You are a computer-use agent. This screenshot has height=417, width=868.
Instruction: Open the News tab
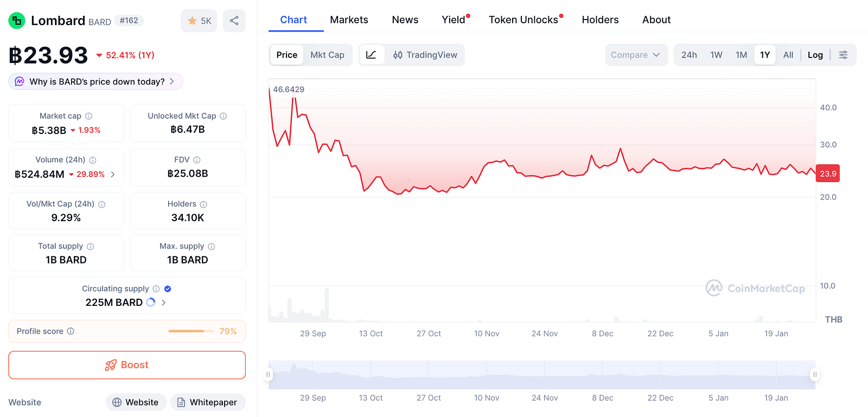click(x=405, y=20)
